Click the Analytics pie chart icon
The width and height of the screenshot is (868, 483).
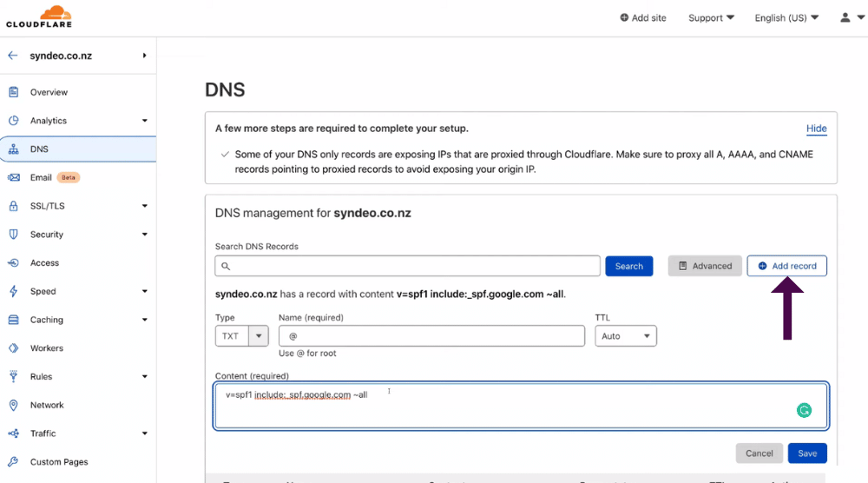(13, 120)
